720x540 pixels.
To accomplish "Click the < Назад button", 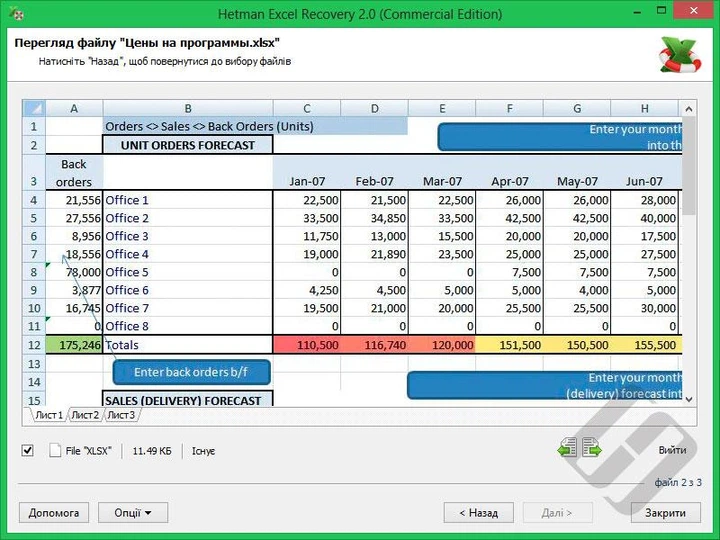I will click(x=478, y=512).
